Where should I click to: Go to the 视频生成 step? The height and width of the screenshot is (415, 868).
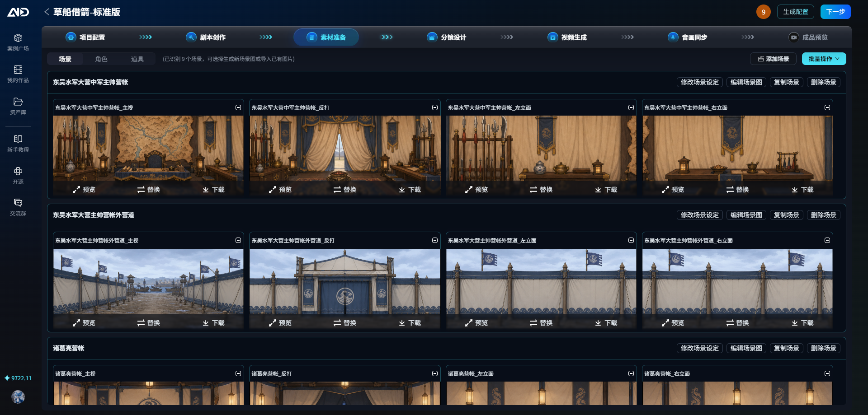[567, 37]
